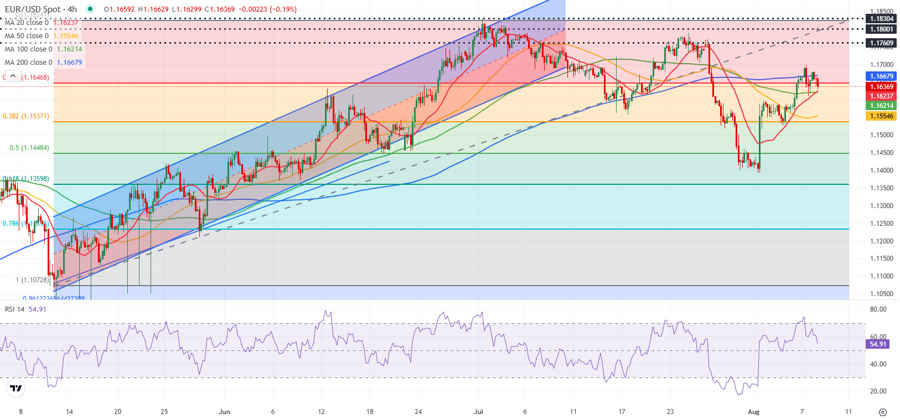Select the MA 100 close legend
The image size is (900, 419).
point(29,49)
